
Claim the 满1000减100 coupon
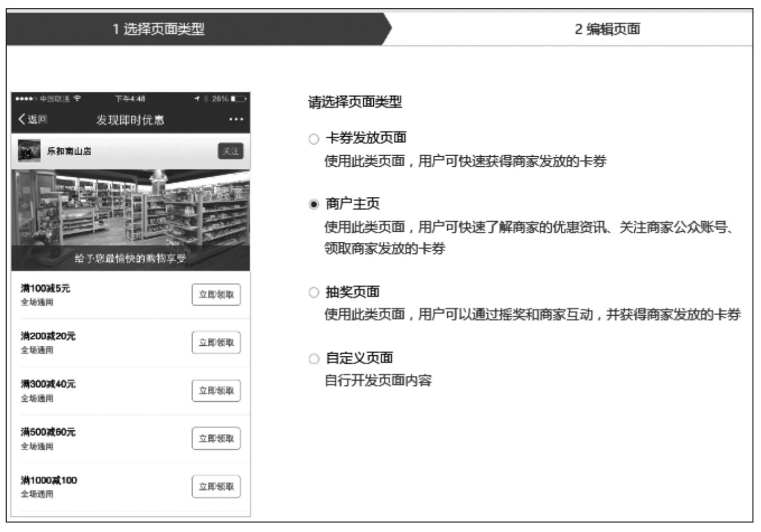(x=216, y=486)
